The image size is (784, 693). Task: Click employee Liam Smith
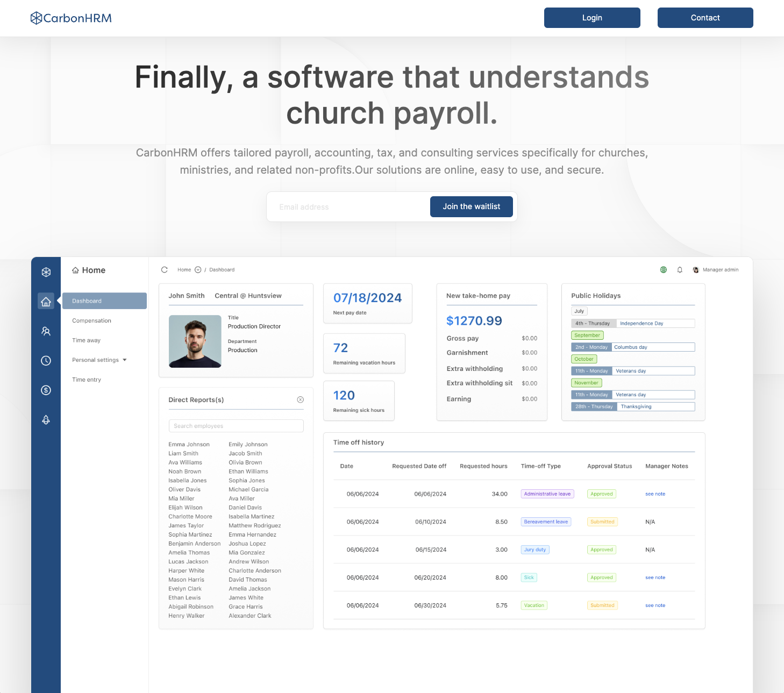pos(183,454)
